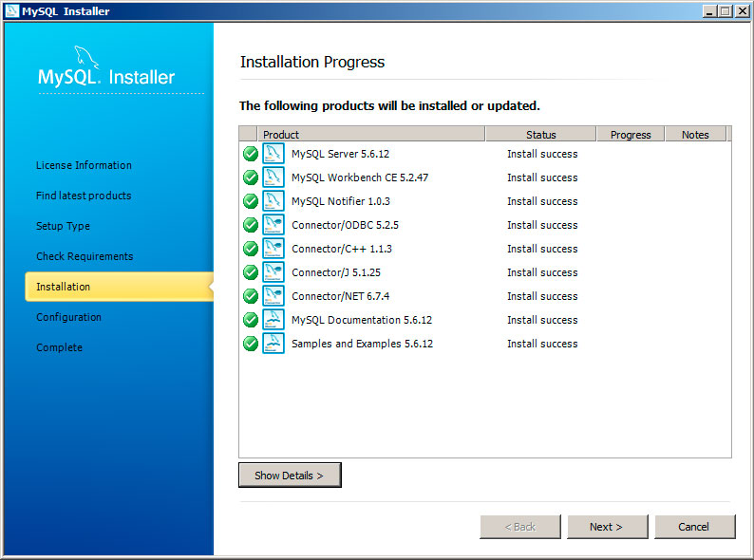
Task: Open the Configuration step in sidebar
Action: click(68, 317)
